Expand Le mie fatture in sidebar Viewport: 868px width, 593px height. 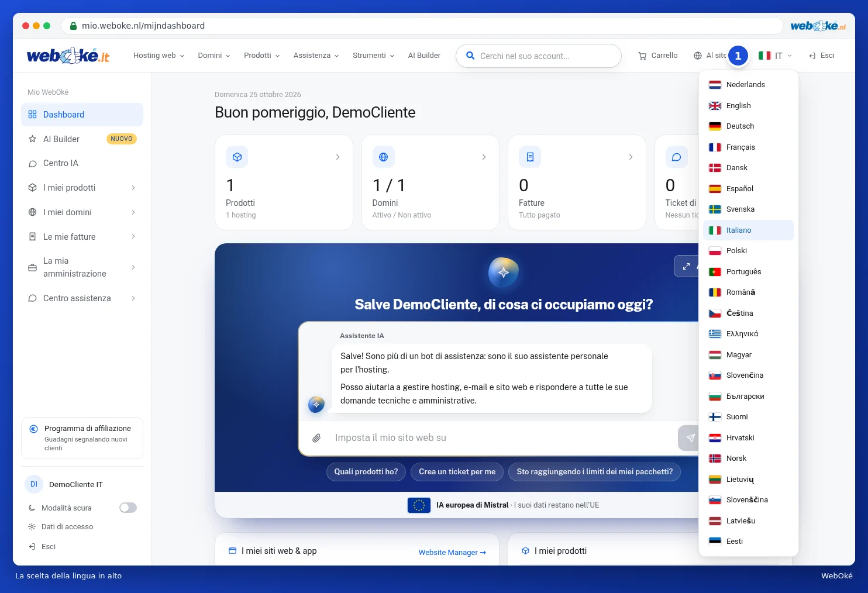[x=82, y=237]
